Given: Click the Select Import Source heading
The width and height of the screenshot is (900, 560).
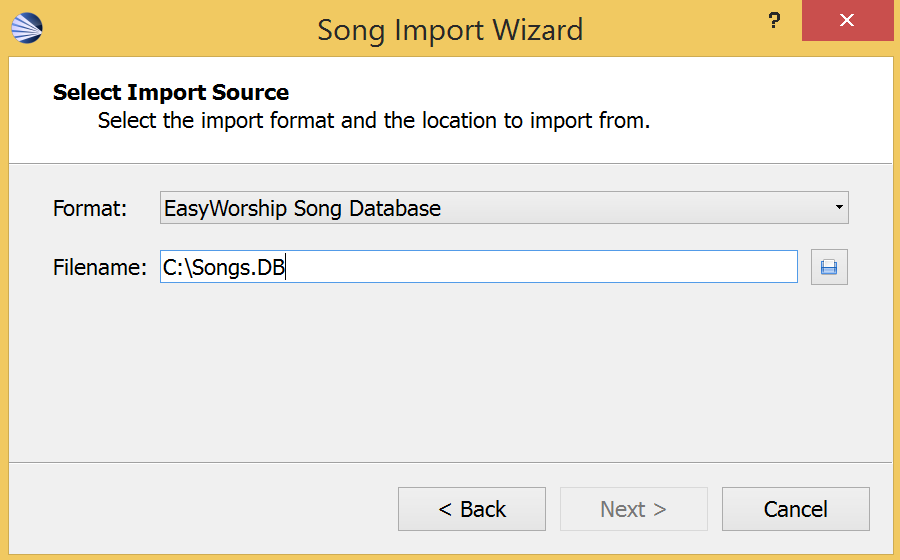Looking at the screenshot, I should [171, 92].
